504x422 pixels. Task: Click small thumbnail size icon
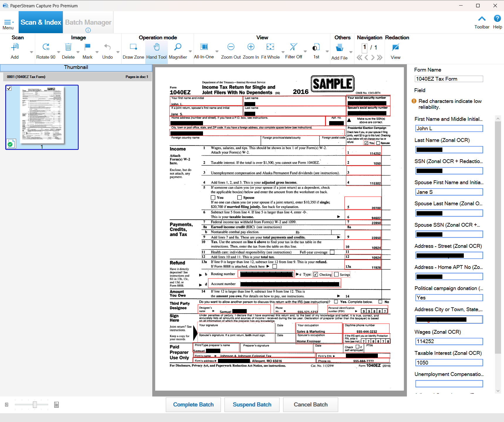coord(6,405)
